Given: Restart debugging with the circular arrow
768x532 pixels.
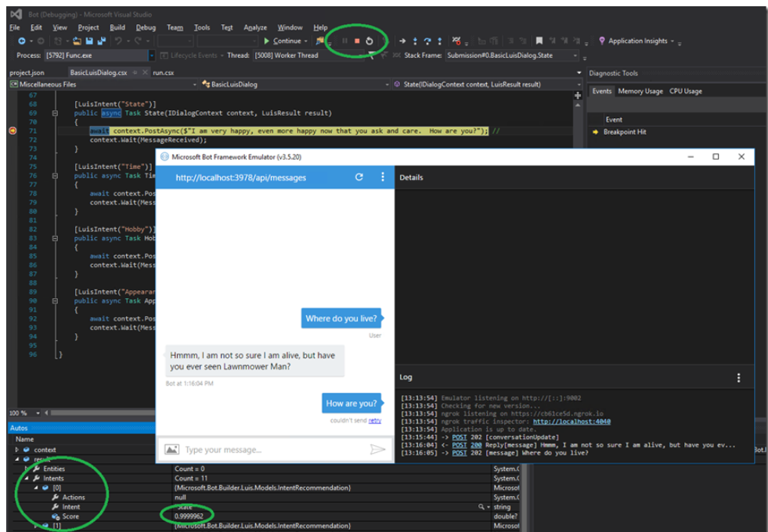Looking at the screenshot, I should click(370, 41).
